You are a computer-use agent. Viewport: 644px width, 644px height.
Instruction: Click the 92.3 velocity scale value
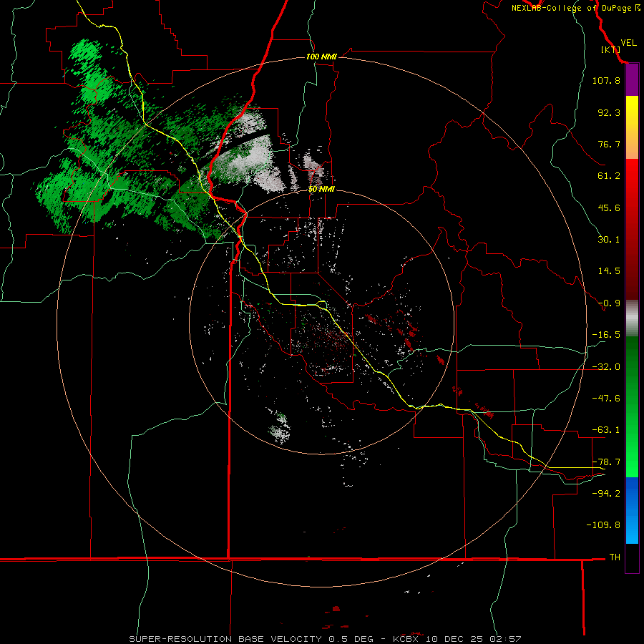(x=609, y=112)
